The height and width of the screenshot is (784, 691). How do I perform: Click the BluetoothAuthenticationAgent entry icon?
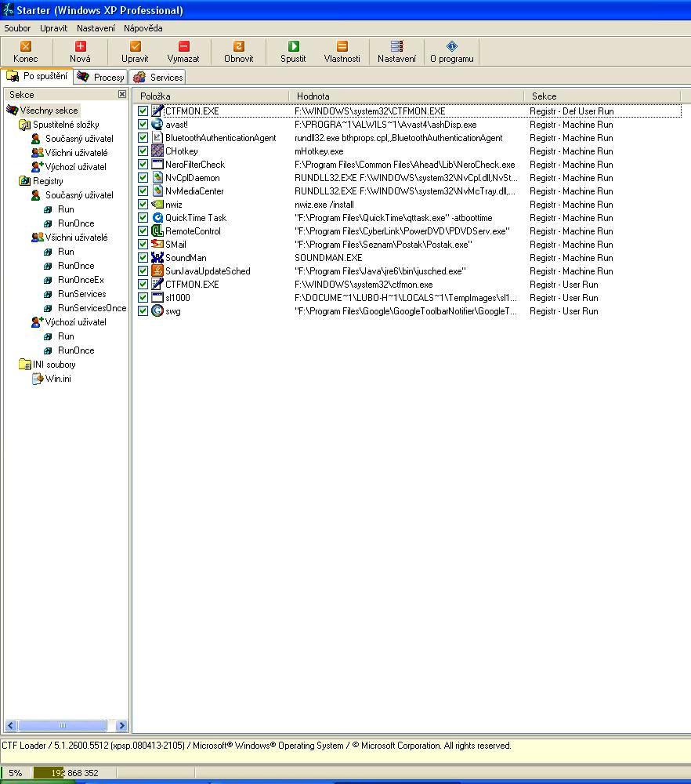(x=157, y=137)
